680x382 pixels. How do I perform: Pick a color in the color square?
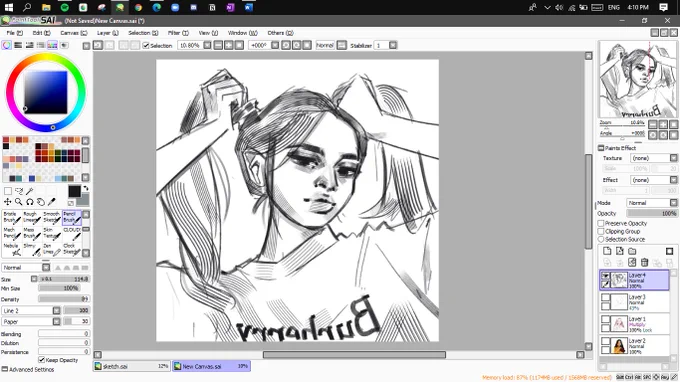point(46,92)
